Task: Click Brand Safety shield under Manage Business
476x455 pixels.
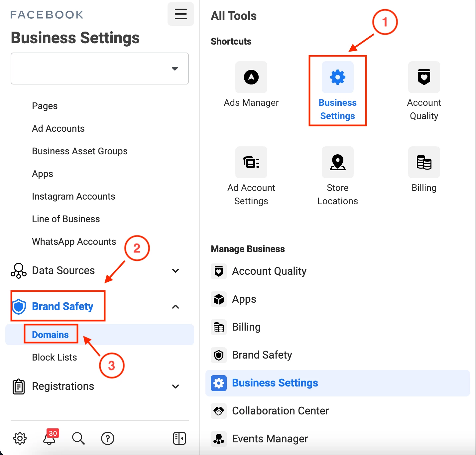Action: 219,355
